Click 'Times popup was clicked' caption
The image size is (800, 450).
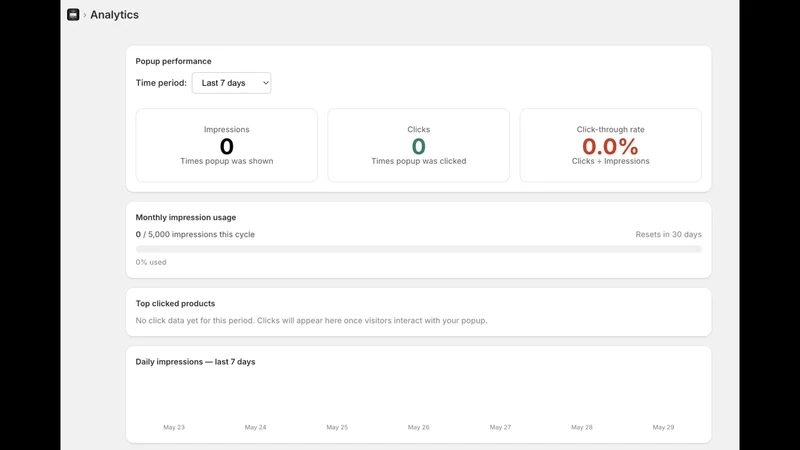click(x=418, y=161)
